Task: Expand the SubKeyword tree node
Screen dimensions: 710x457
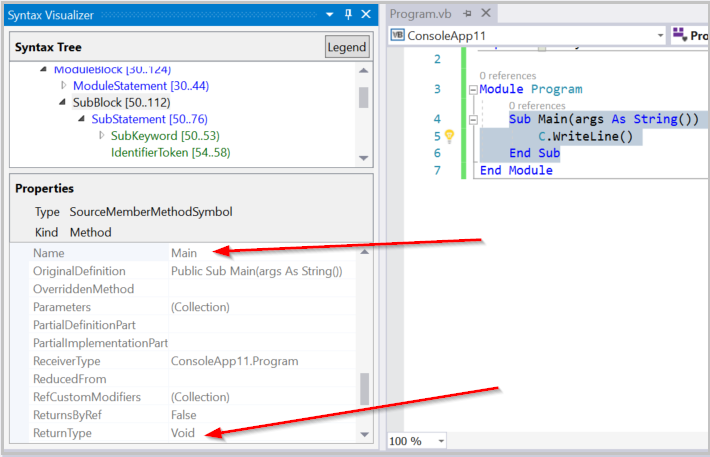Action: point(101,136)
